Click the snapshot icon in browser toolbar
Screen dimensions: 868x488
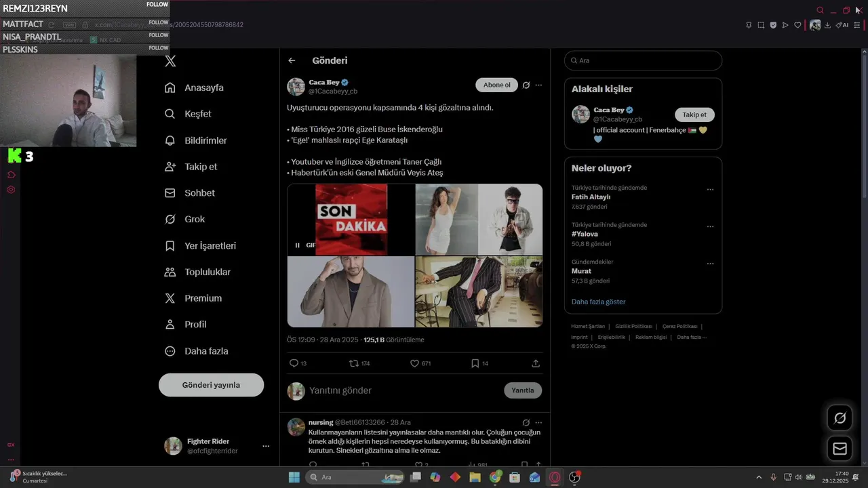coord(761,25)
